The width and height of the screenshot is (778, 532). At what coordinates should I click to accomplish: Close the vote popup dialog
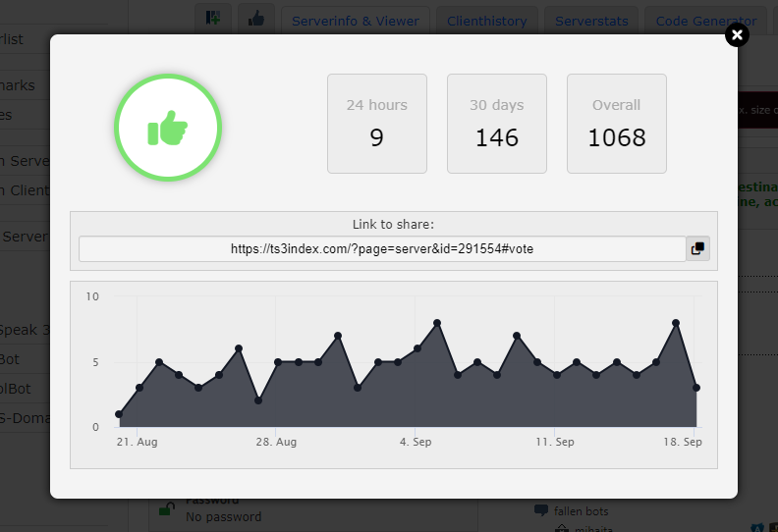737,35
